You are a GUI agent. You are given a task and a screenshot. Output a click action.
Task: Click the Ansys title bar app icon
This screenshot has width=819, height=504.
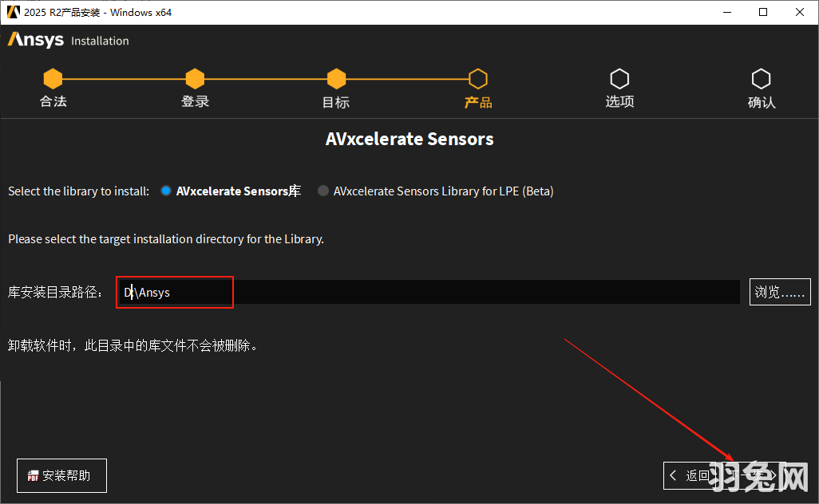coord(13,12)
